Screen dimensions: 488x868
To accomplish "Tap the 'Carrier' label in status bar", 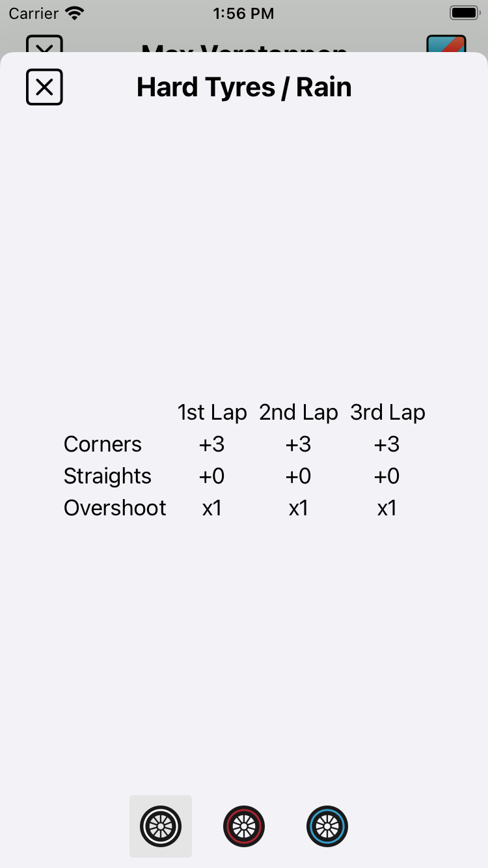I will [34, 13].
